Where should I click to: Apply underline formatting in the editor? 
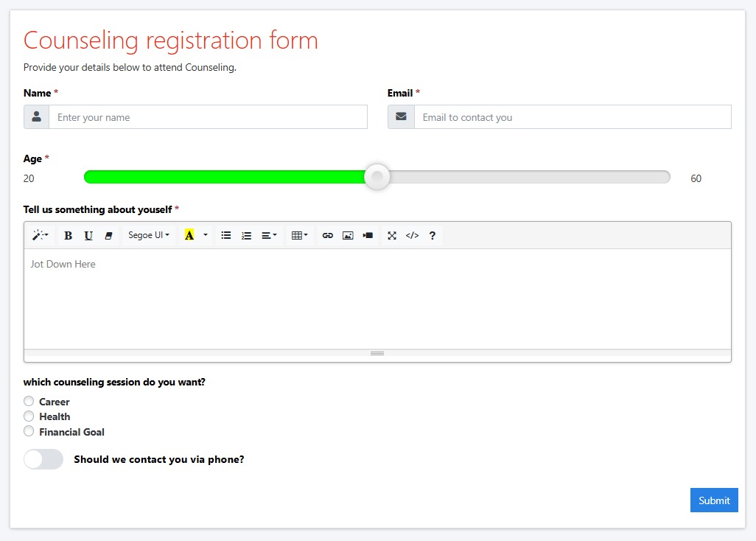(x=88, y=236)
